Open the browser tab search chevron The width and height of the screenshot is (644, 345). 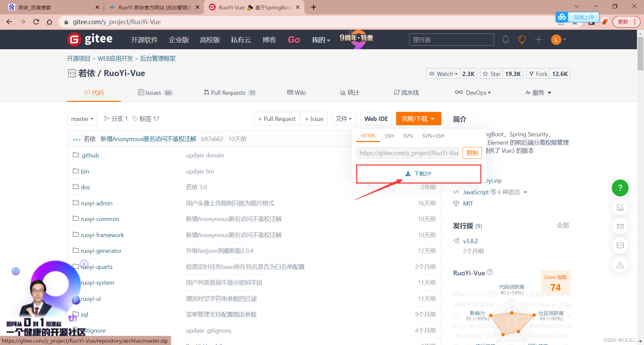(x=577, y=6)
